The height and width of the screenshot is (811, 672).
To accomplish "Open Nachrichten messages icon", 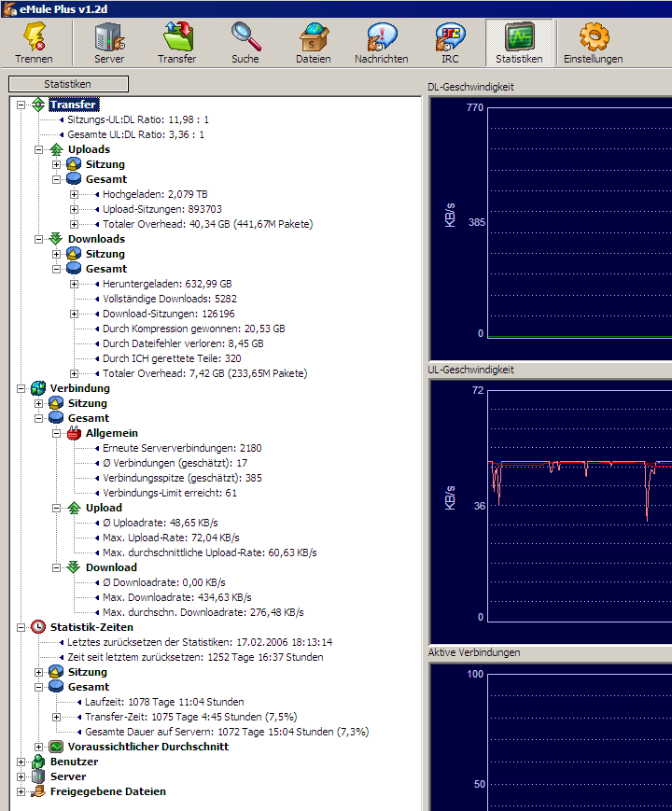I will click(x=382, y=37).
